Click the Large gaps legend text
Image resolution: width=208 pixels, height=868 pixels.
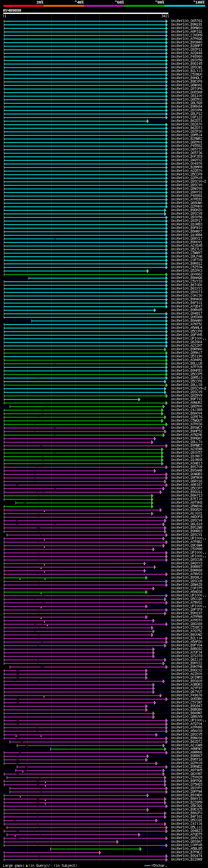coord(40,866)
